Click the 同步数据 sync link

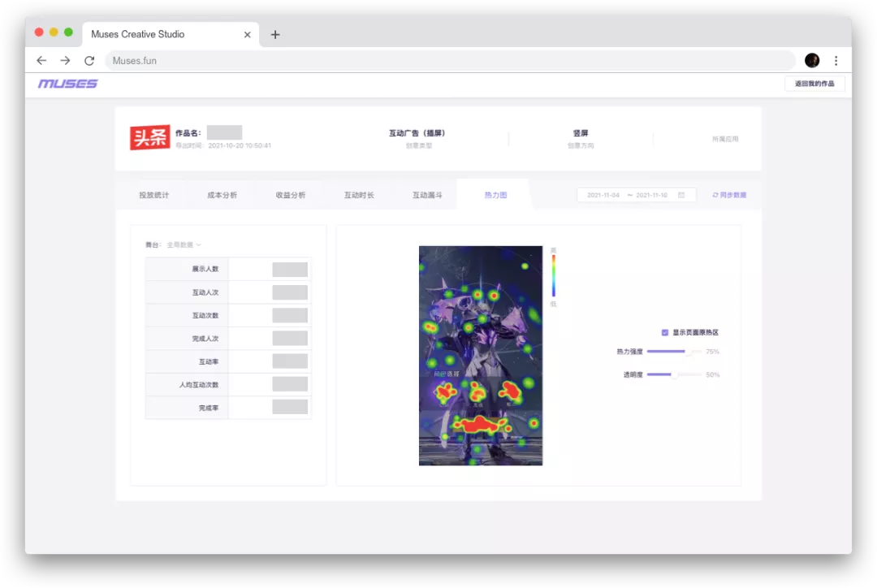729,195
